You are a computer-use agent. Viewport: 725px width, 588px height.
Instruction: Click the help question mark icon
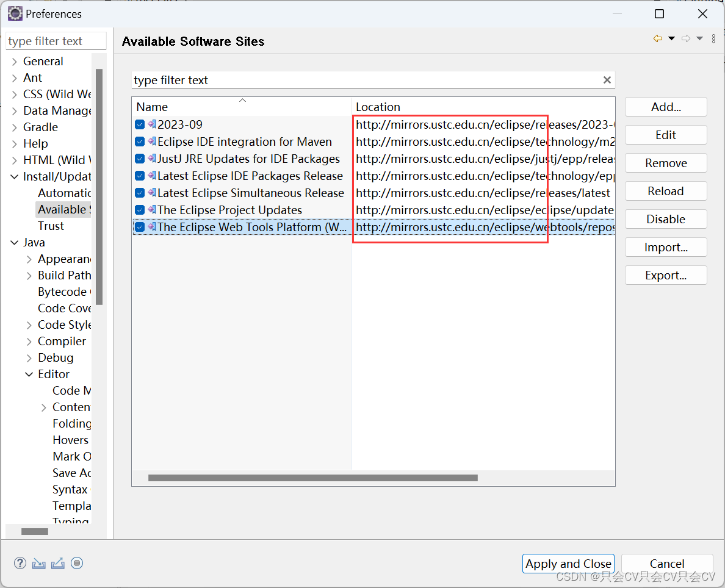(x=20, y=564)
